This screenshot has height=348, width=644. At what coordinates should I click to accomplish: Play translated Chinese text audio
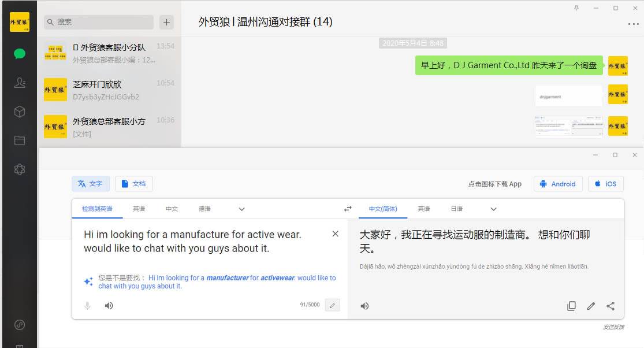(364, 306)
